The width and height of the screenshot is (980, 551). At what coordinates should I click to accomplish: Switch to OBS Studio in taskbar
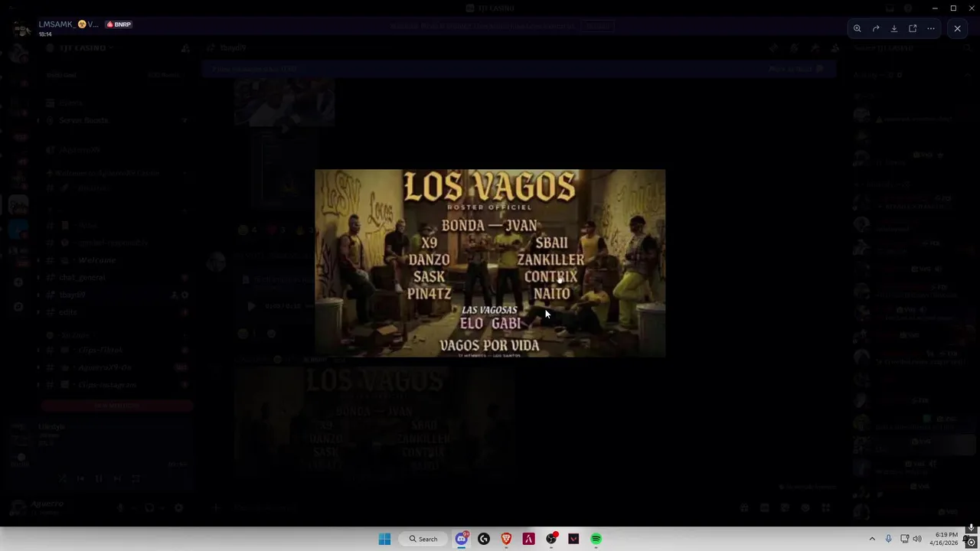(551, 539)
